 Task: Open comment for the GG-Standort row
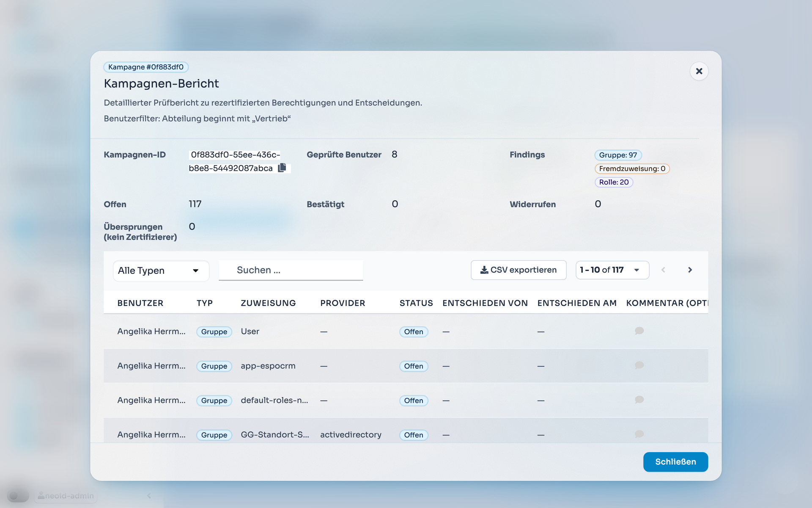coord(639,434)
